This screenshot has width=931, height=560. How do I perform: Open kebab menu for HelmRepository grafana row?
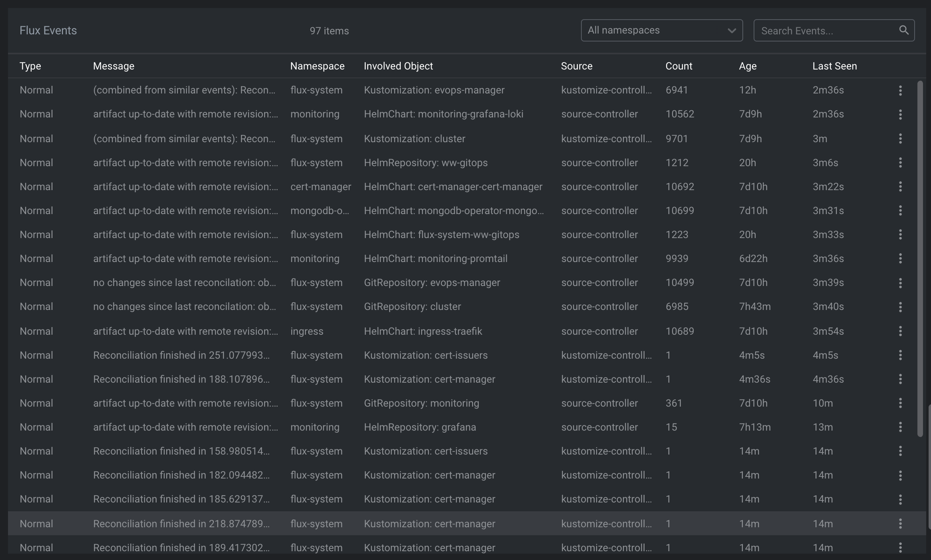pyautogui.click(x=900, y=427)
